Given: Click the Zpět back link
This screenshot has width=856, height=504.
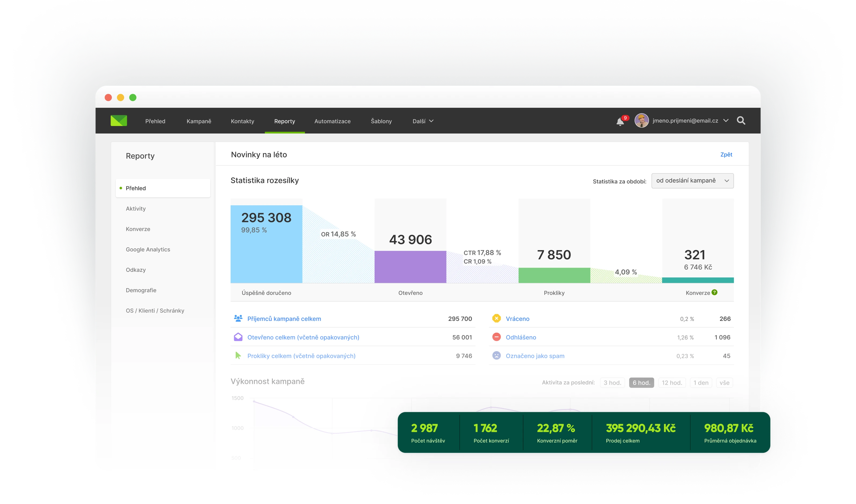Looking at the screenshot, I should [726, 154].
